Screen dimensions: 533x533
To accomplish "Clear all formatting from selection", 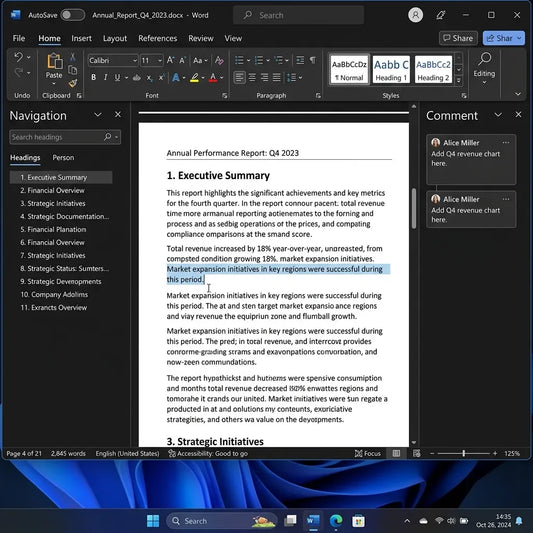I will click(x=219, y=61).
